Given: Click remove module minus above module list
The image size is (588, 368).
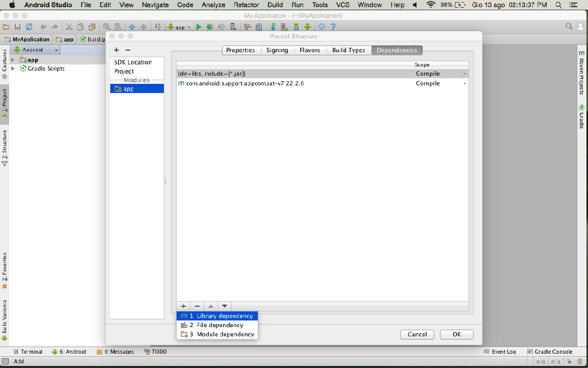Looking at the screenshot, I should coord(128,50).
